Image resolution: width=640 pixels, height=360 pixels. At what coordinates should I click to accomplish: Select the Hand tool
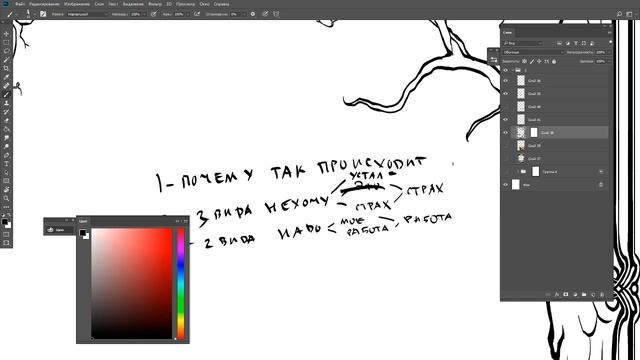point(6,189)
